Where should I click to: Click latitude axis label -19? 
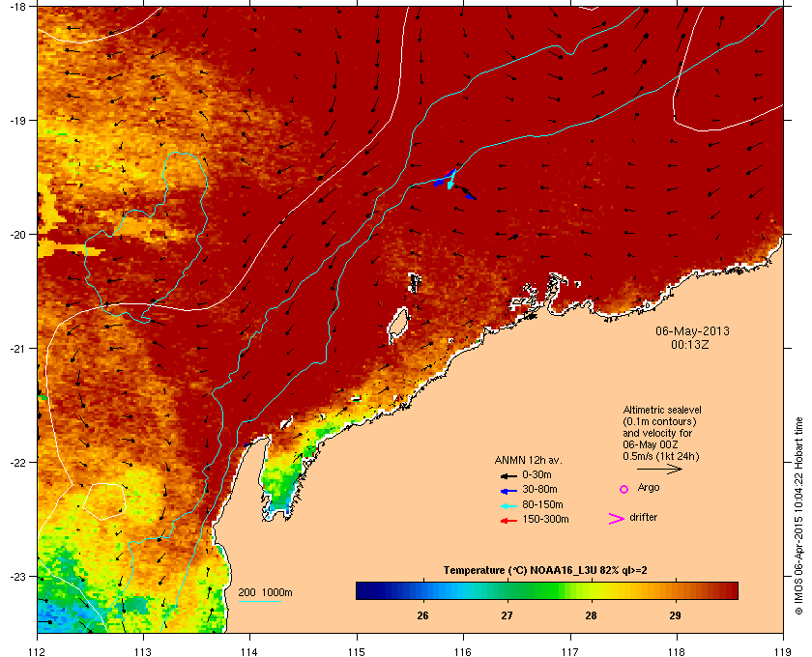click(18, 121)
